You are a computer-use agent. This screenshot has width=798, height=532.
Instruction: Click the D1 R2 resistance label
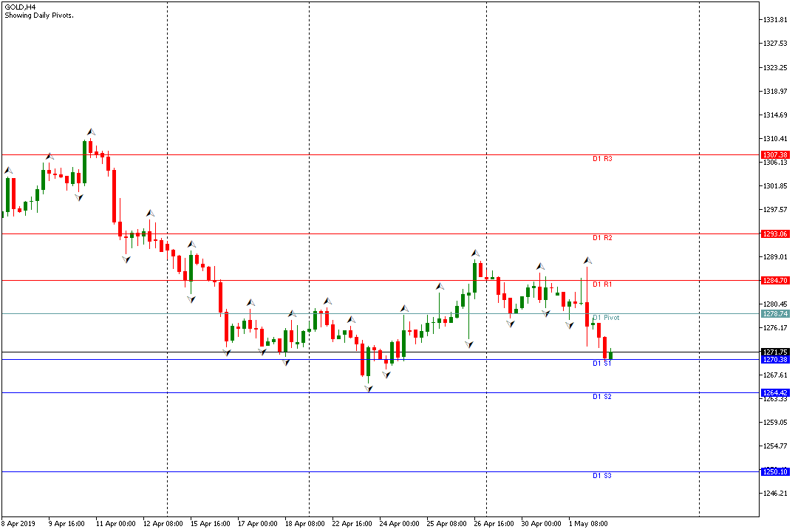pyautogui.click(x=602, y=238)
